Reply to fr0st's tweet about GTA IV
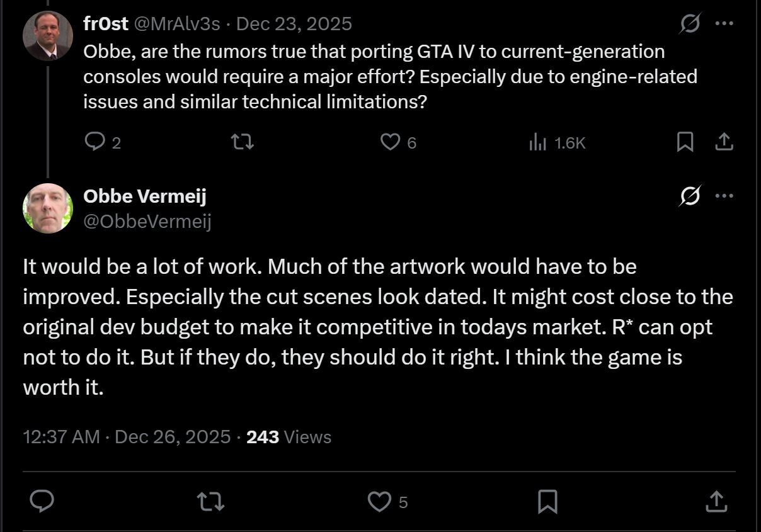 (94, 142)
